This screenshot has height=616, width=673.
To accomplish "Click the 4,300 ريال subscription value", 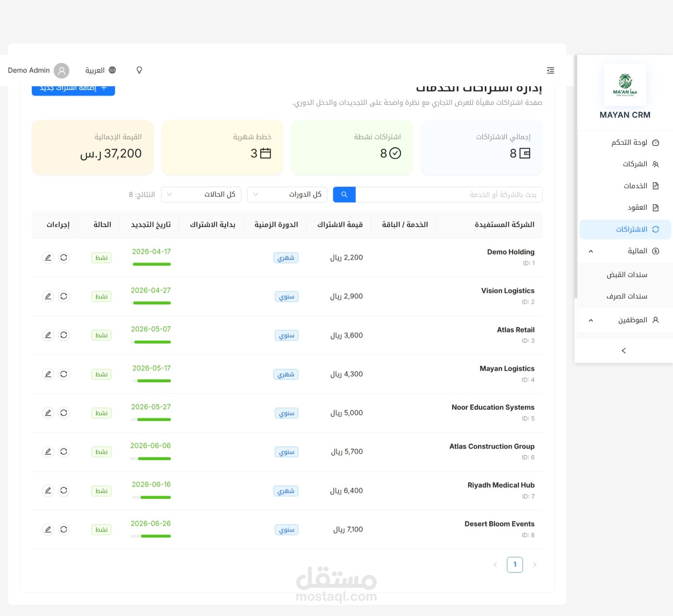I will click(347, 374).
